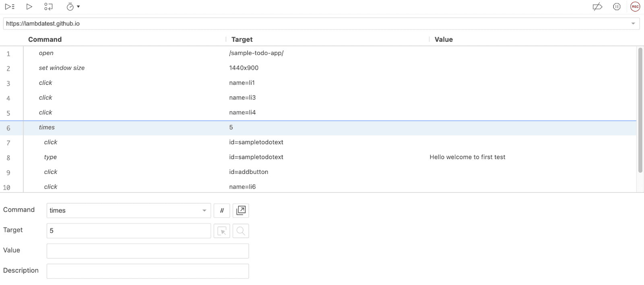Toggle the disable breakpoints icon

coord(597,6)
